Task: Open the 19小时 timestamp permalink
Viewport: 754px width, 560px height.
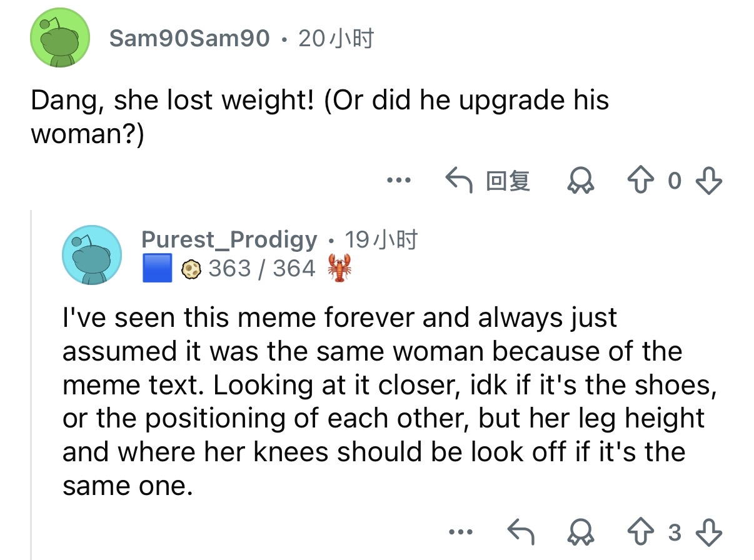Action: [381, 239]
